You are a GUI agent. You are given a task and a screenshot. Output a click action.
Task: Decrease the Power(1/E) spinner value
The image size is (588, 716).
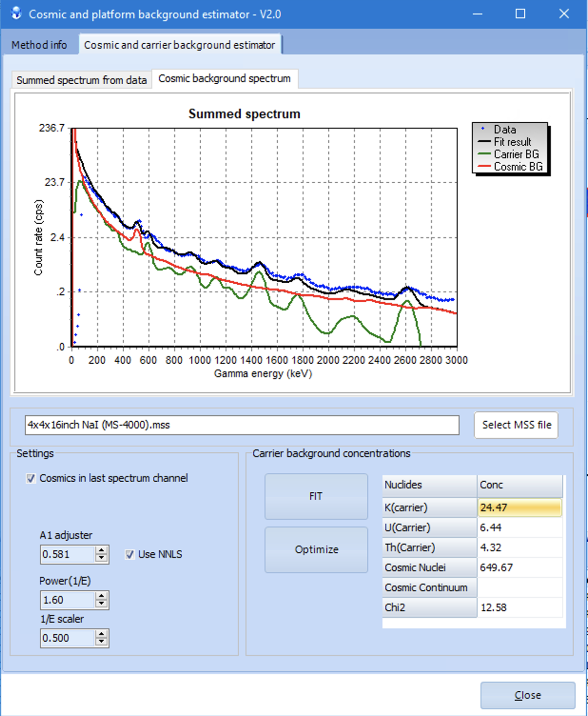[x=101, y=604]
